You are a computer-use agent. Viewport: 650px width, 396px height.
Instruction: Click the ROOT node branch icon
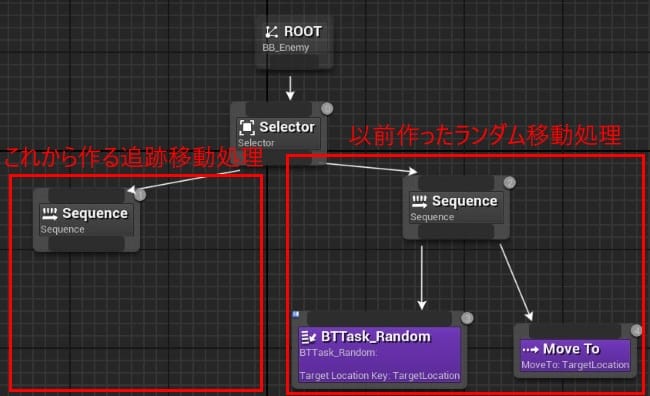coord(272,32)
